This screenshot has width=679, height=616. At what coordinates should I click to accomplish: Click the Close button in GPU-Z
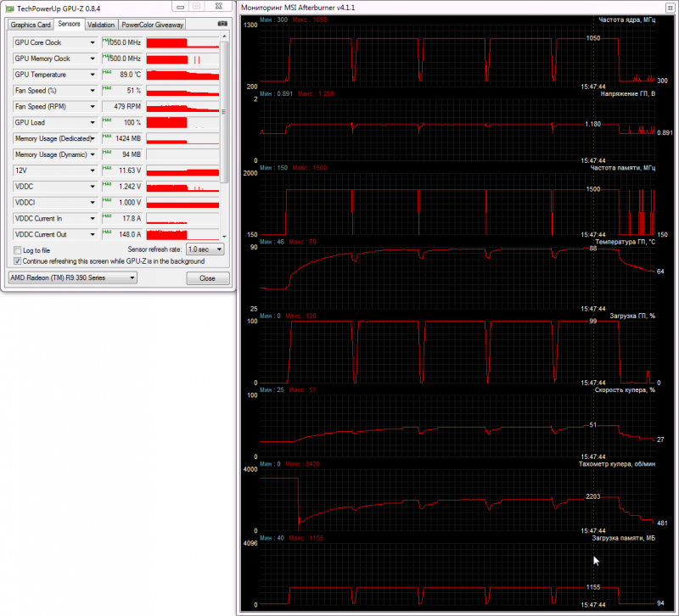click(207, 278)
